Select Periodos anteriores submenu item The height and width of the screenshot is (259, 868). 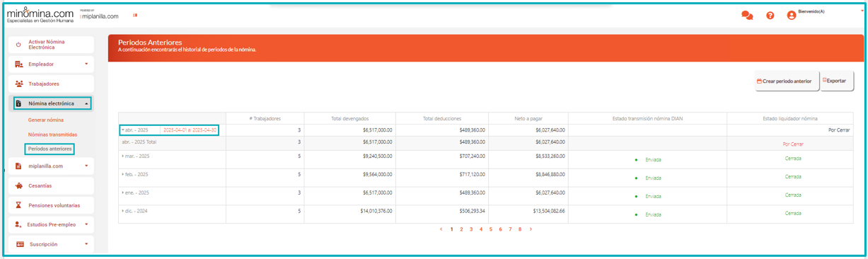[50, 149]
